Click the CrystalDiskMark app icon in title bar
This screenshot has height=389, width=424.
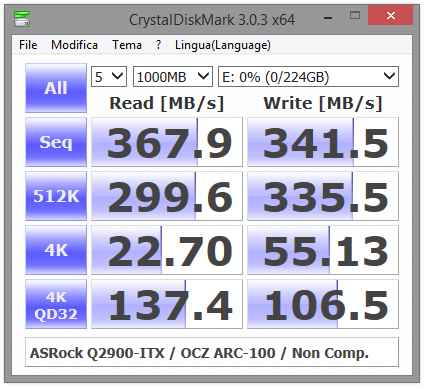[22, 18]
